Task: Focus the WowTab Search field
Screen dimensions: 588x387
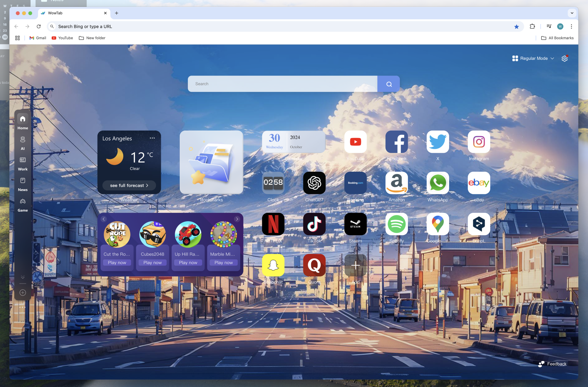Action: [x=283, y=84]
